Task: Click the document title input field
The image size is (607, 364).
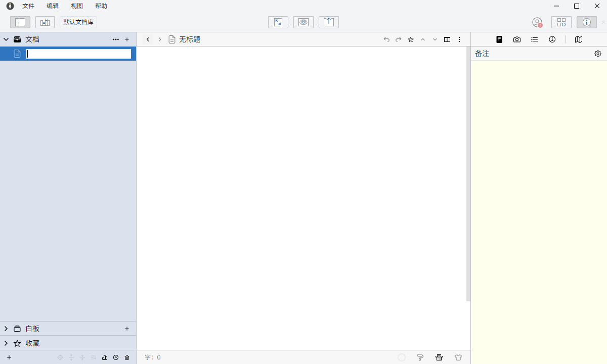Action: tap(79, 54)
